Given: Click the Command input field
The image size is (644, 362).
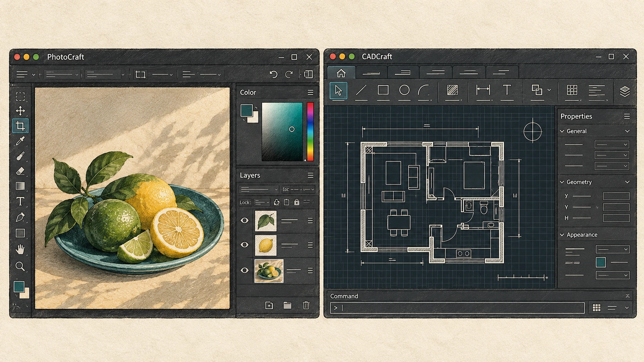Looking at the screenshot, I should (458, 308).
